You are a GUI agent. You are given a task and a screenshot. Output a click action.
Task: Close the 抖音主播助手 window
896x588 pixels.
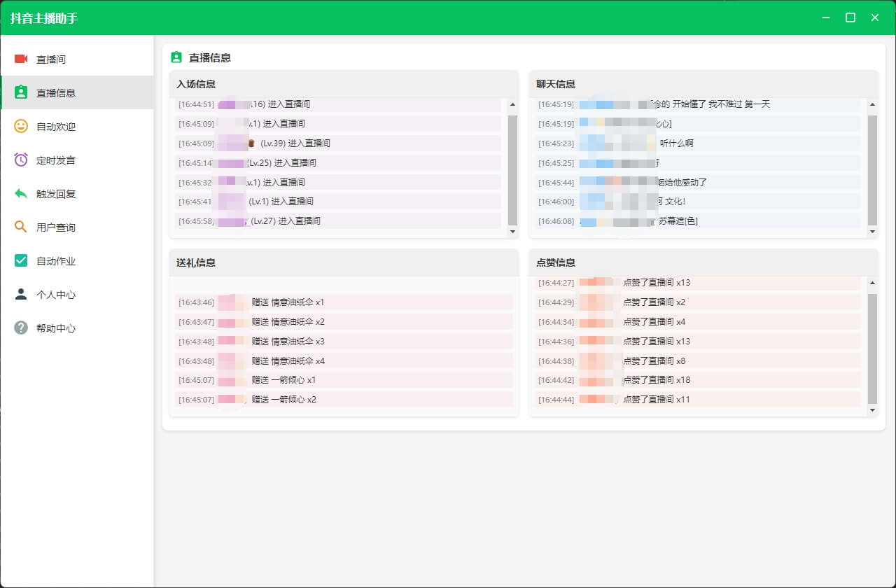(875, 17)
